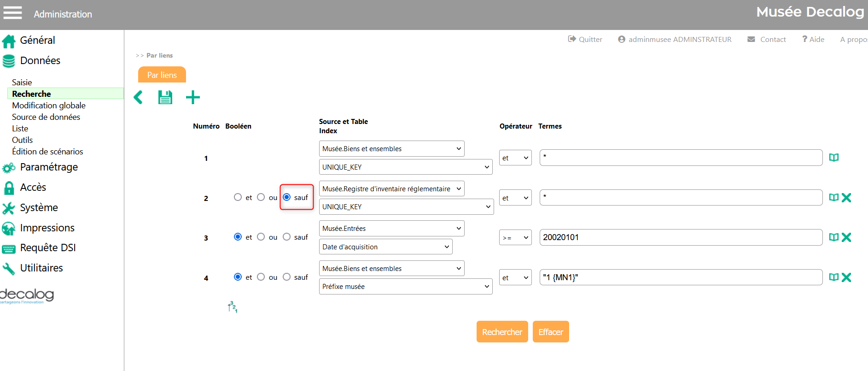Switch to the 'Par liens' tab
Viewport: 868px width, 371px height.
(x=162, y=75)
